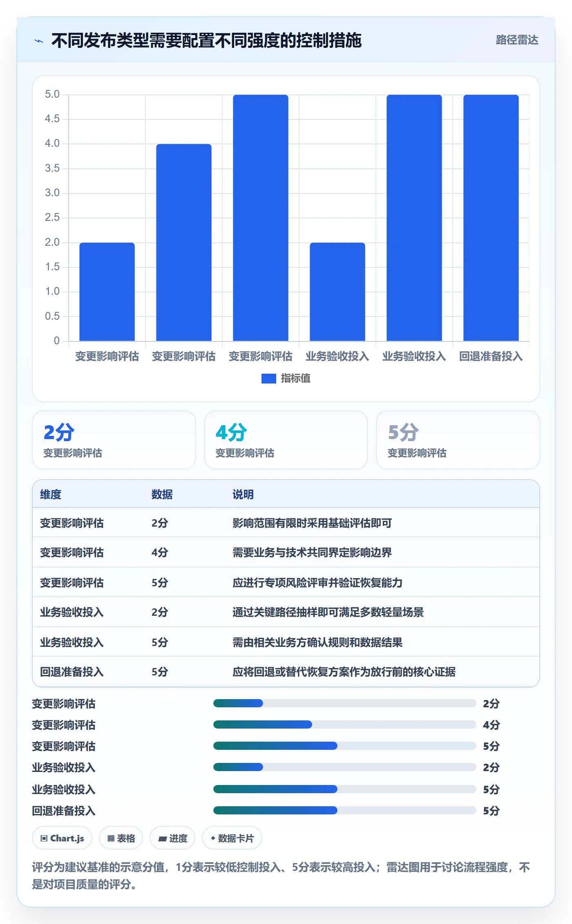The height and width of the screenshot is (924, 572).
Task: Click the 回退准备投入 x-axis label under the chart
Action: click(x=491, y=357)
